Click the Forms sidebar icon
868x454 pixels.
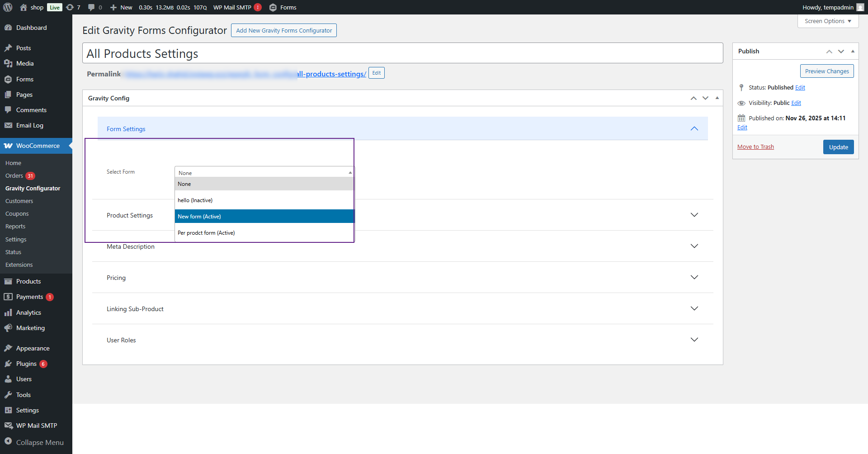[8, 79]
